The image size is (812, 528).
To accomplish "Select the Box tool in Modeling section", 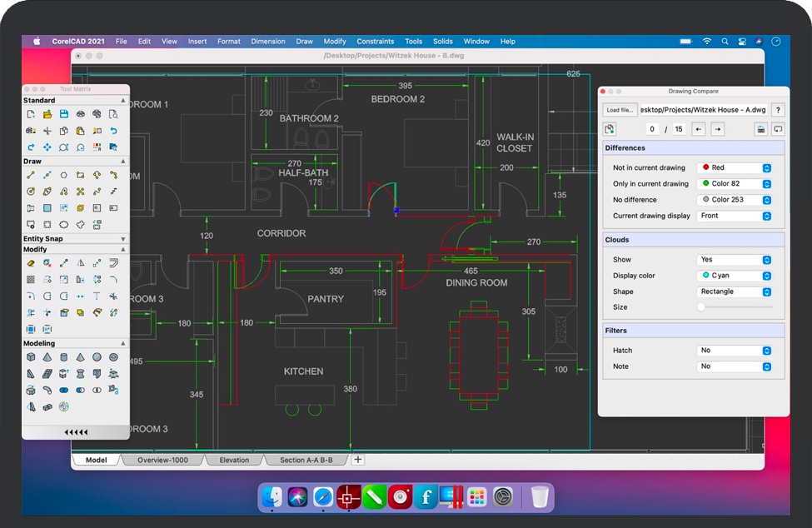I will coord(30,357).
